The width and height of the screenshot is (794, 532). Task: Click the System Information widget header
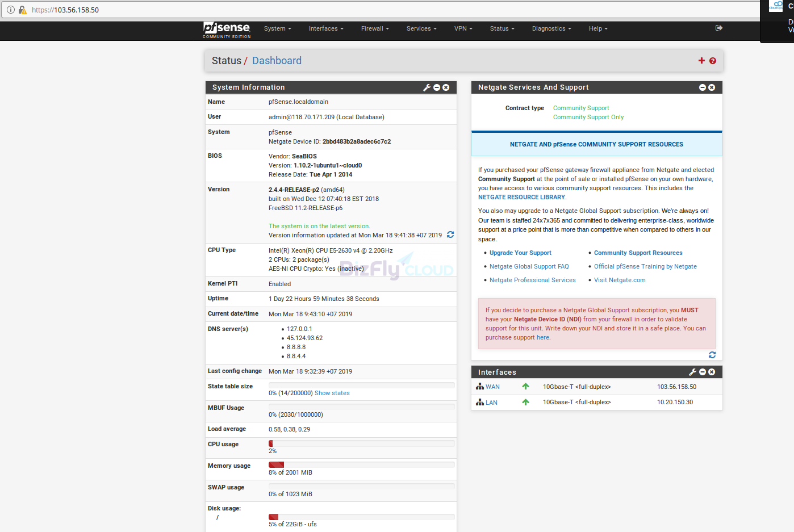[x=331, y=87]
